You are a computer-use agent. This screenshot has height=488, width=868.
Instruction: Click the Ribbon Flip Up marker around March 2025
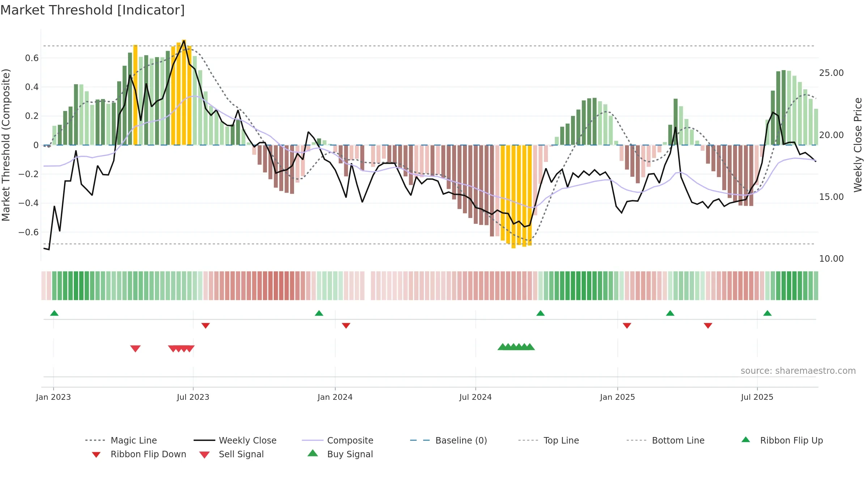670,313
